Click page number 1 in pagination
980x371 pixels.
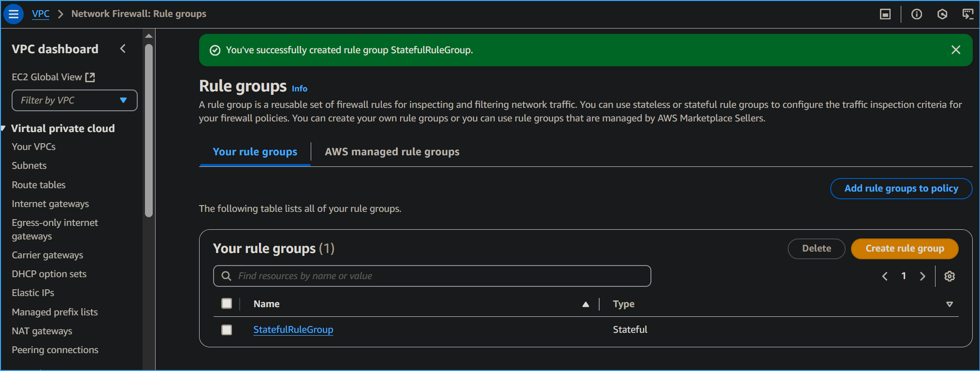click(904, 276)
